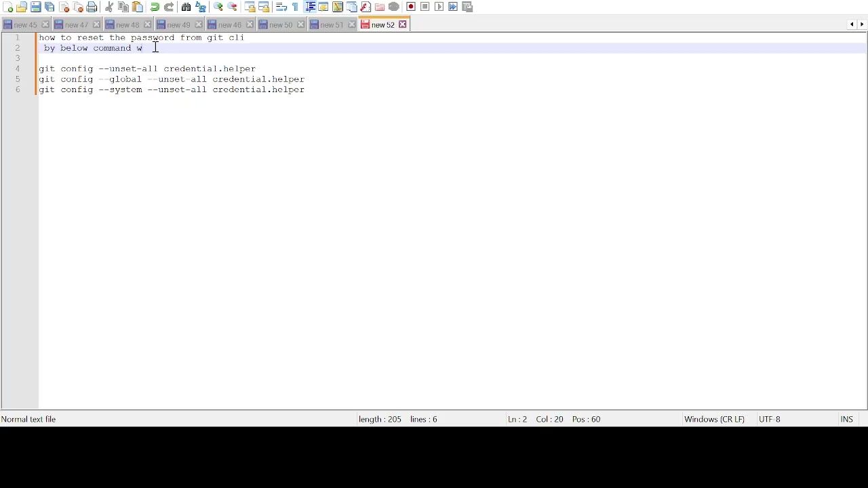Close the new 48 tab
868x488 pixels.
(147, 25)
